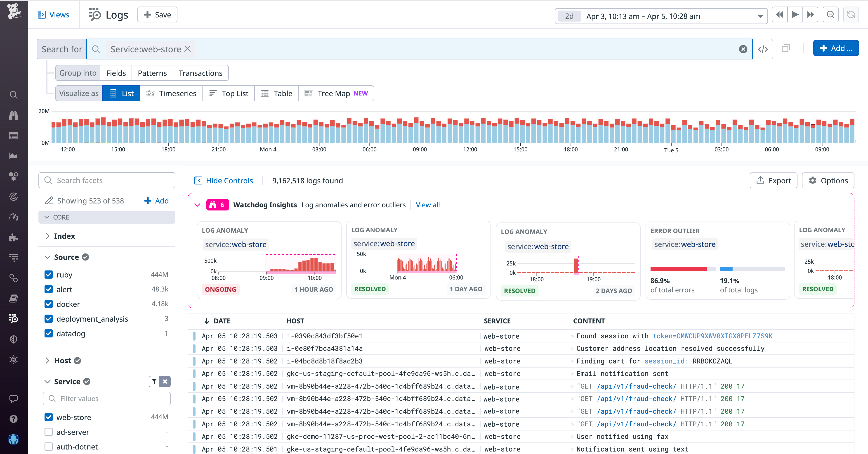Expand the Index facet section
Viewport: 868px width, 454px height.
48,236
